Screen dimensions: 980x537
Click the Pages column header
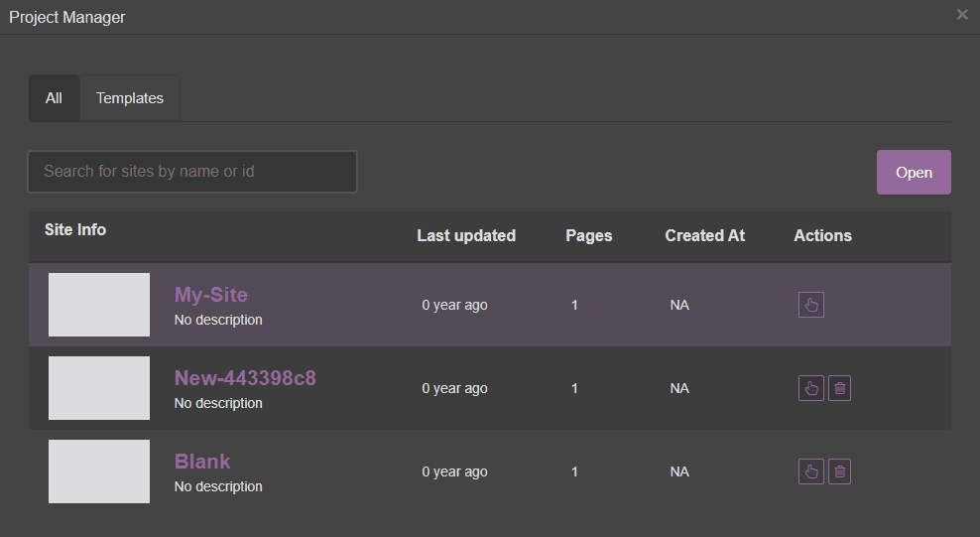click(588, 236)
